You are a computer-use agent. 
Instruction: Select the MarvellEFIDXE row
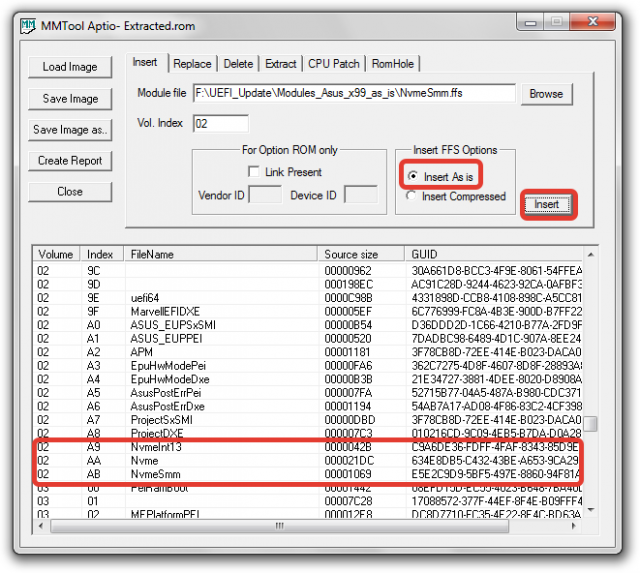point(308,311)
